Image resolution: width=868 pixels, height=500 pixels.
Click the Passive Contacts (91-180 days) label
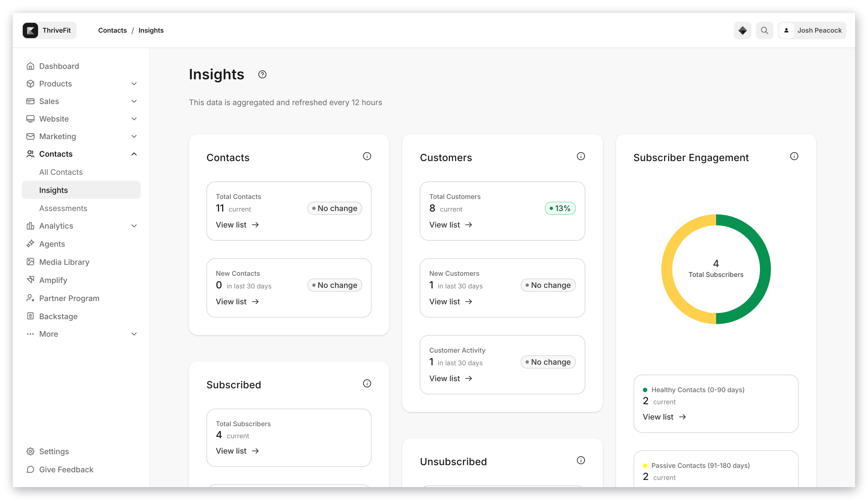(x=700, y=466)
